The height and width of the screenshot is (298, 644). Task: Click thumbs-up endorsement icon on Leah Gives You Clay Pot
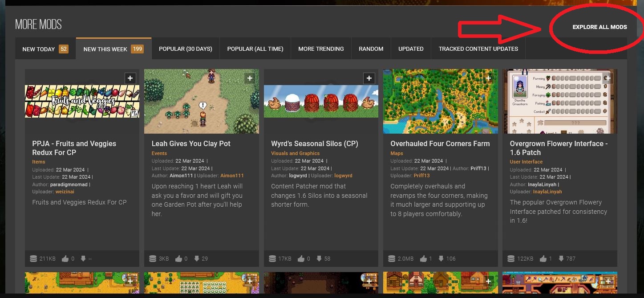[x=178, y=258]
